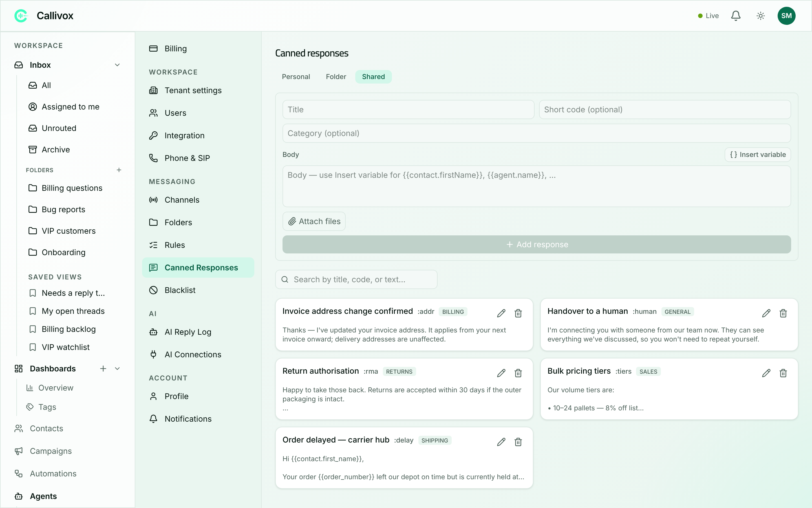The height and width of the screenshot is (508, 812).
Task: Open the Archive inbox
Action: (74, 150)
